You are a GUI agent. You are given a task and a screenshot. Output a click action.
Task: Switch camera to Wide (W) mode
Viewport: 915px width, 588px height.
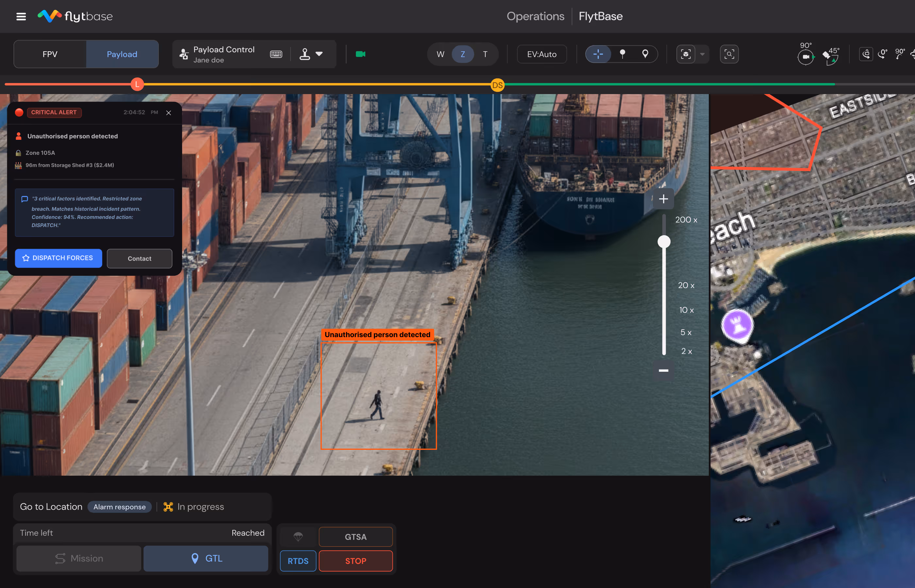[440, 54]
